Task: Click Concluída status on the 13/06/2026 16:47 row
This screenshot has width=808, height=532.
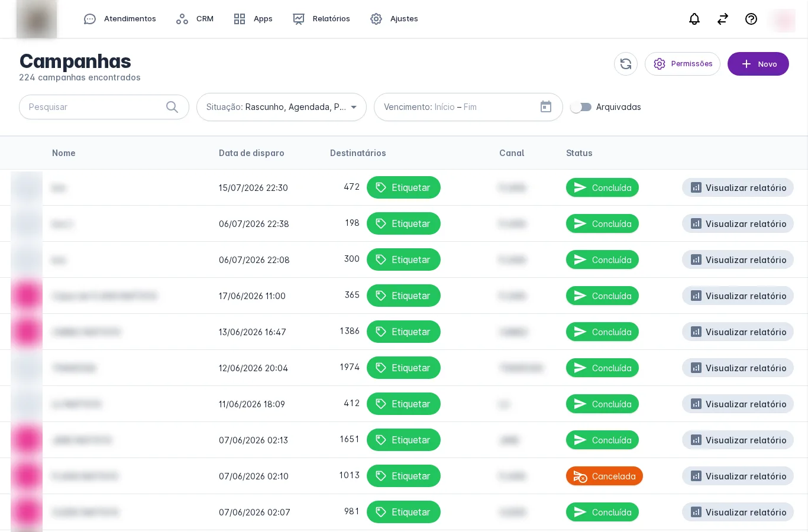Action: pos(602,332)
